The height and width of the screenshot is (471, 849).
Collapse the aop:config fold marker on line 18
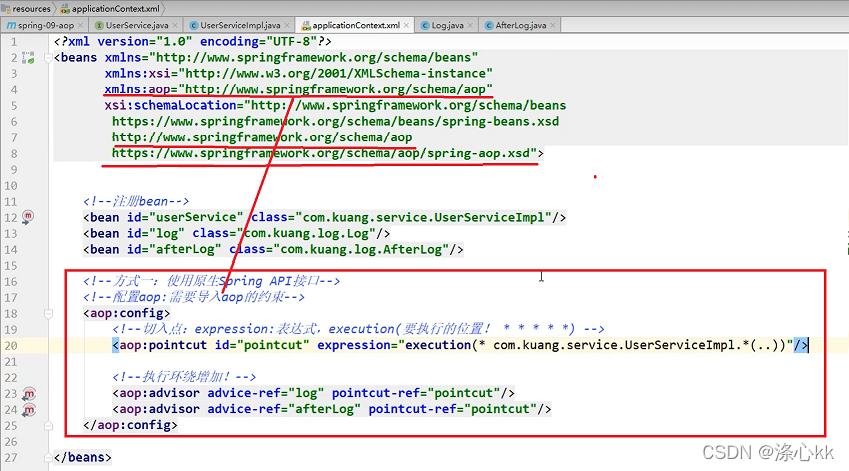point(48,313)
